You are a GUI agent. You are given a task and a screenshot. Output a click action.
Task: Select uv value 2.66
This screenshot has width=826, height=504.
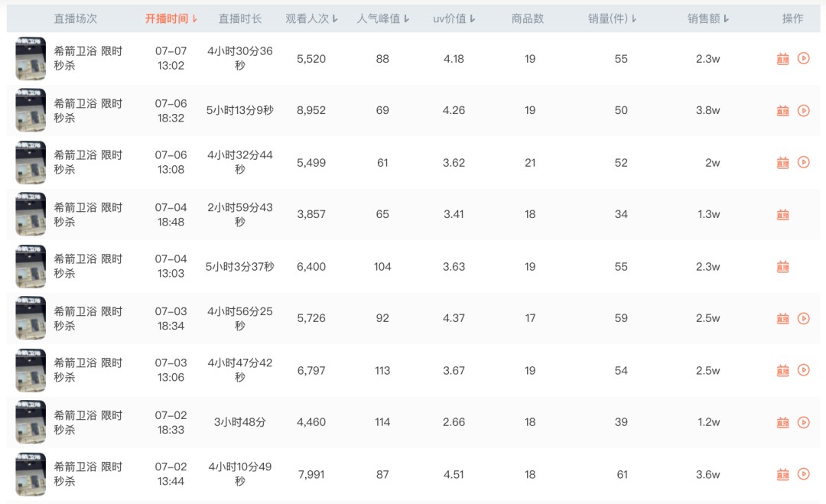tap(454, 422)
